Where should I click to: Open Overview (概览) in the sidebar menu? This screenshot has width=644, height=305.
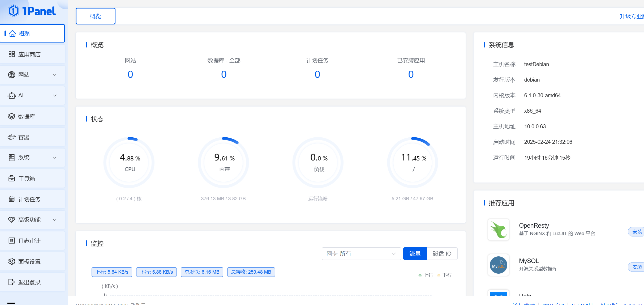[25, 34]
